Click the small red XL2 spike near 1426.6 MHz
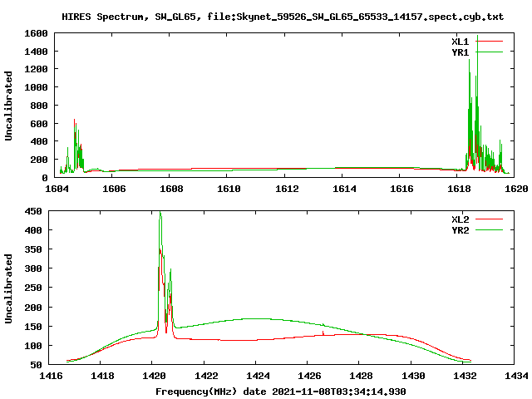The width and height of the screenshot is (532, 399). 323,332
